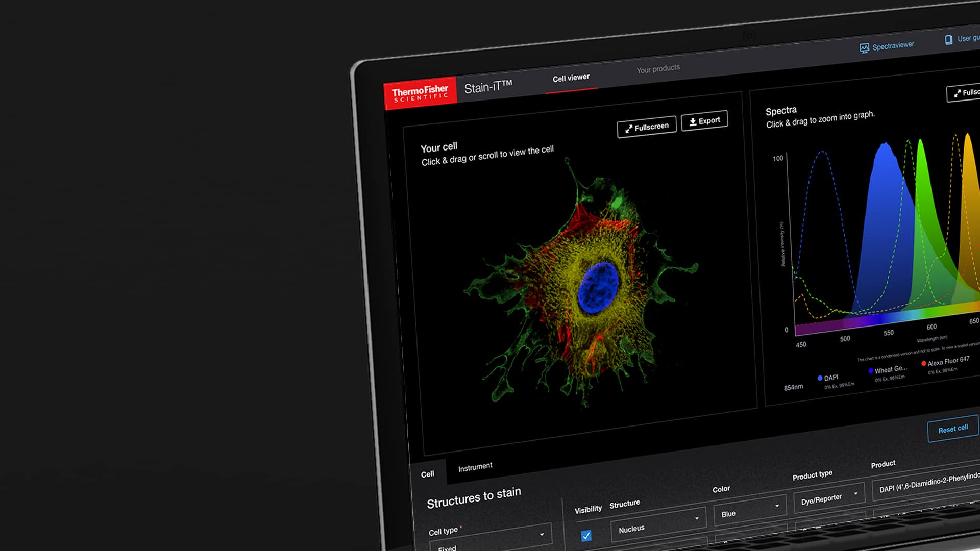Open the Dye/Reporter product type dropdown

pos(829,497)
